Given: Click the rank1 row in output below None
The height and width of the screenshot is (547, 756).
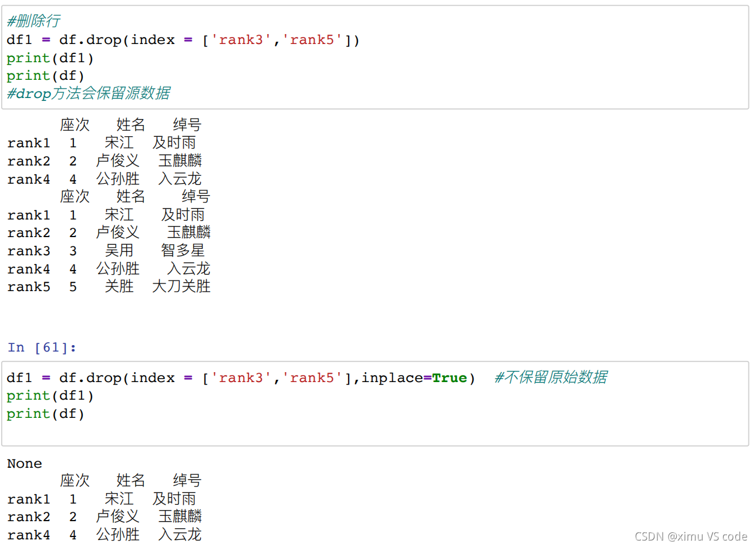Looking at the screenshot, I should tap(102, 499).
